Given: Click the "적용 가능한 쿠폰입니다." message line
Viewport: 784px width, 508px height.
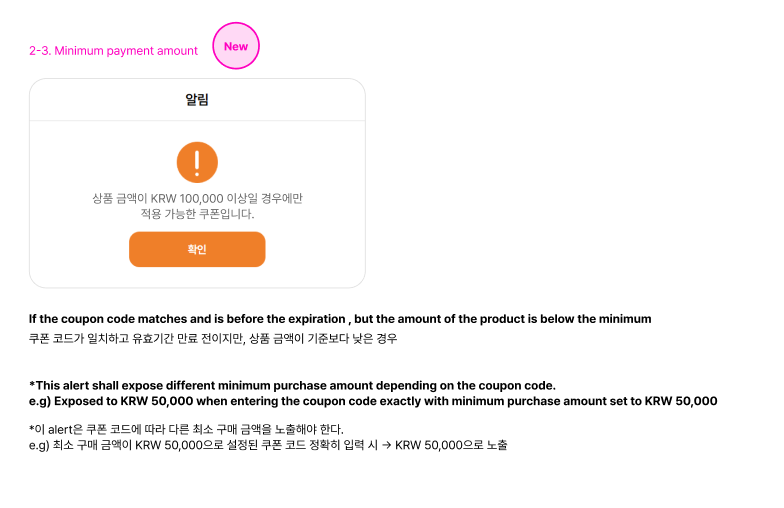Looking at the screenshot, I should pos(197,214).
